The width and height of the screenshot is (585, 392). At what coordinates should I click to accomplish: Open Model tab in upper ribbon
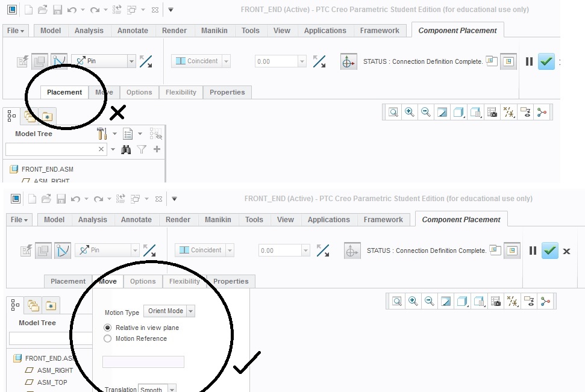point(51,31)
